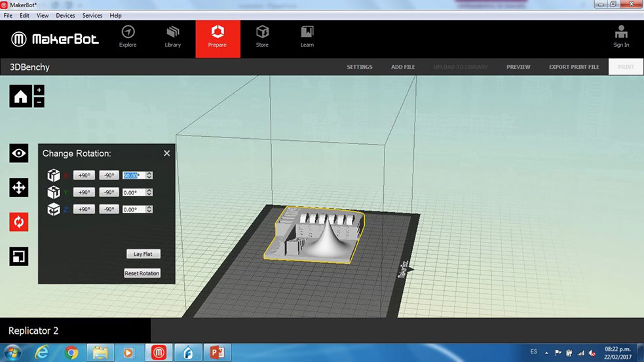The height and width of the screenshot is (362, 644).
Task: Rotate Y axis by -90°
Action: point(109,192)
